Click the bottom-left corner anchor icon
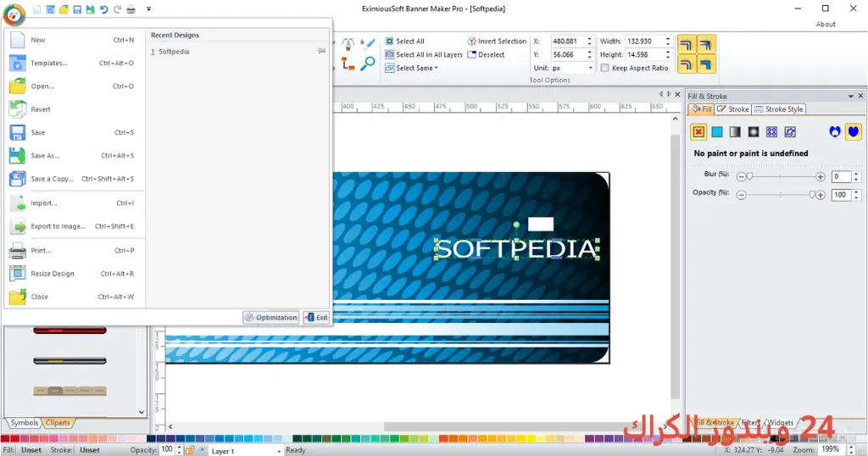Screen dimensions: 868x456 coord(686,64)
